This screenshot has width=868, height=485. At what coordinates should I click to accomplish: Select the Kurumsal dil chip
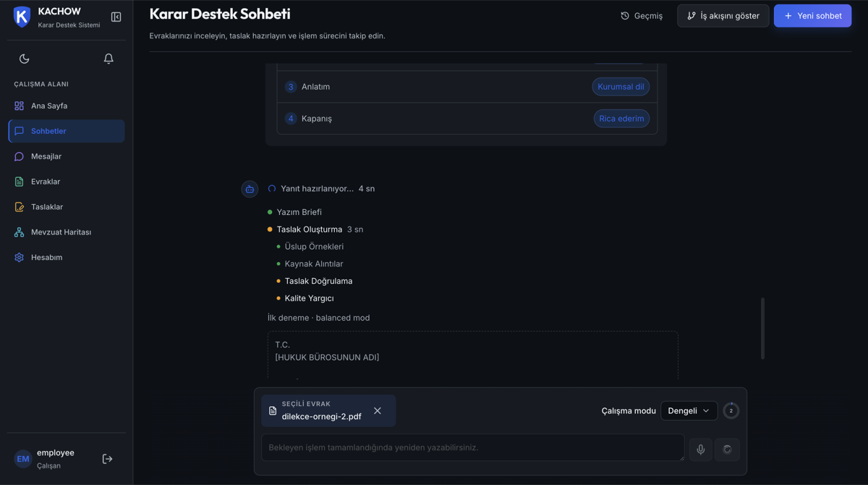(x=621, y=87)
